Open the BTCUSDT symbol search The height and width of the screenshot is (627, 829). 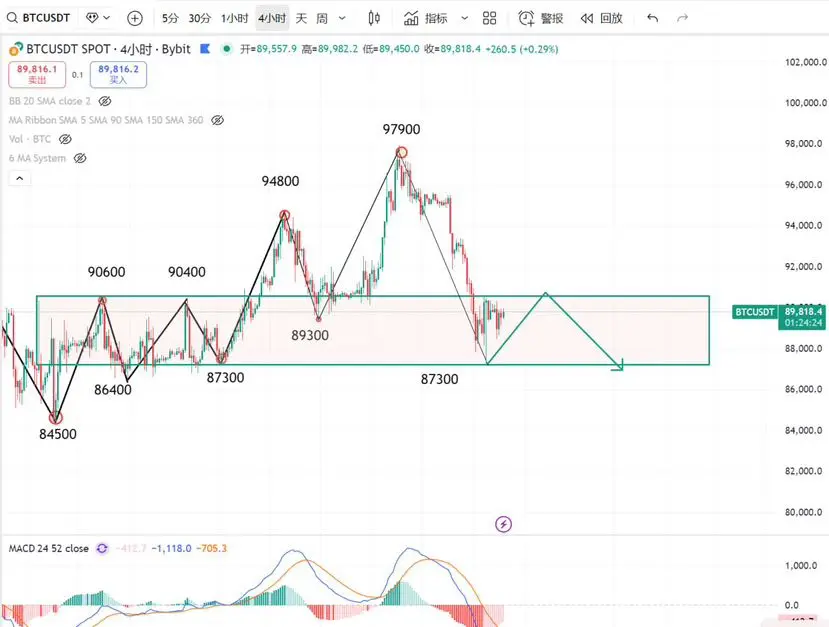click(38, 18)
